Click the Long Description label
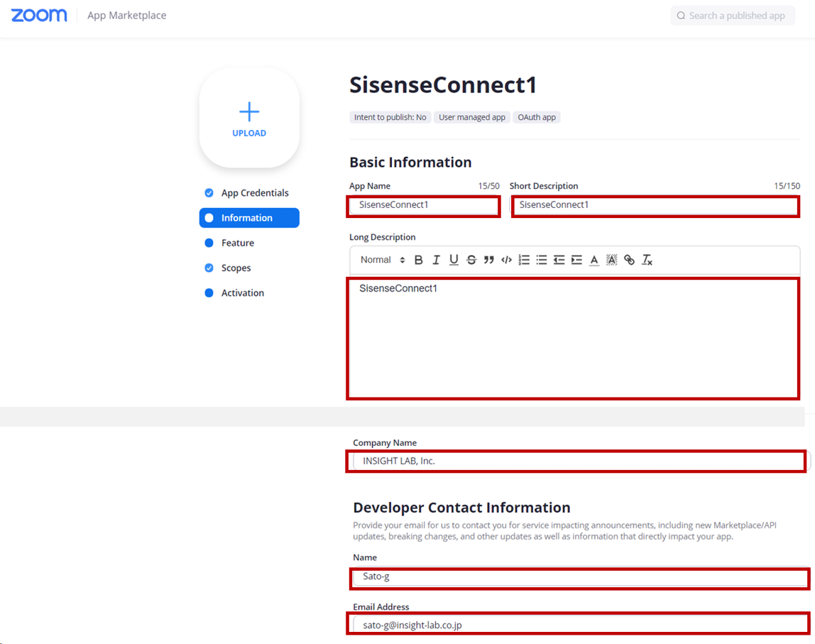The image size is (815, 644). click(x=382, y=237)
